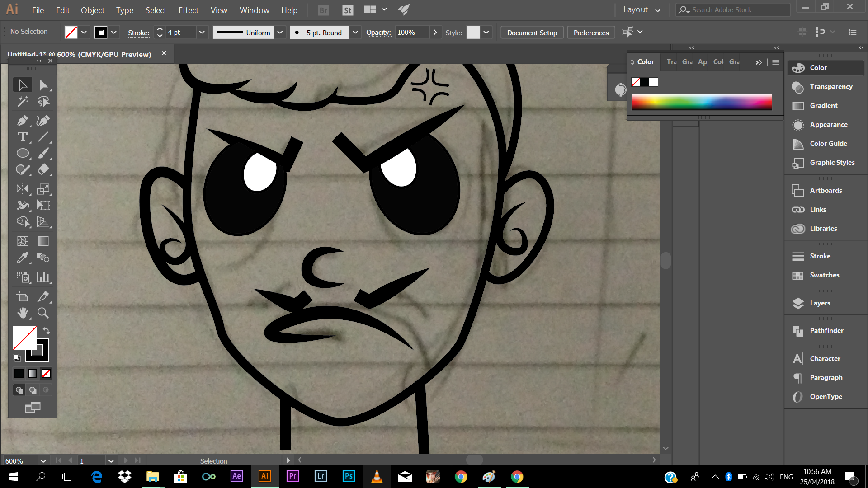Screen dimensions: 868x488
Task: Enable Draw Behind mode
Action: (x=33, y=390)
